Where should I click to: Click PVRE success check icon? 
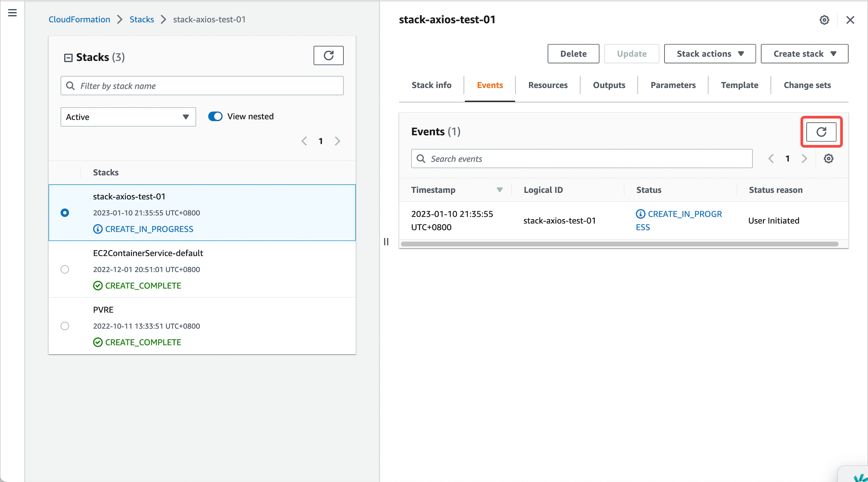tap(98, 342)
